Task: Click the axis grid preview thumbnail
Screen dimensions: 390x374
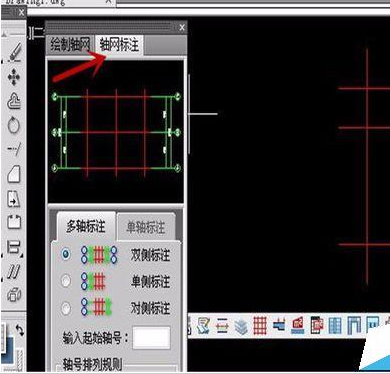Action: 116,132
